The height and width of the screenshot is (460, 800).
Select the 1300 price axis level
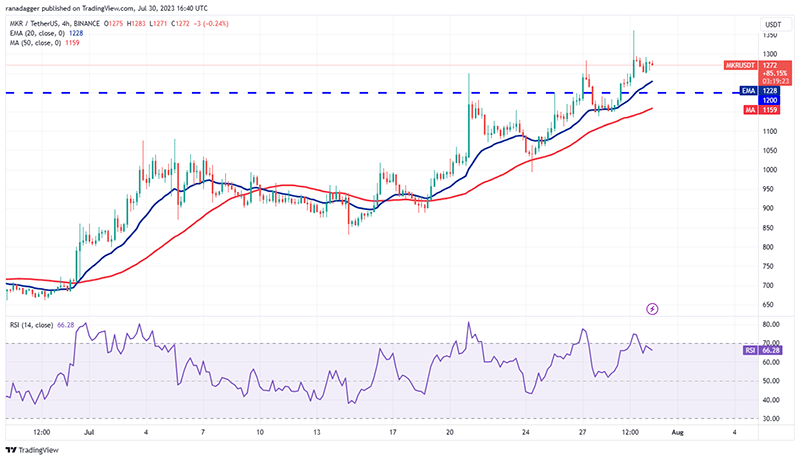(x=770, y=54)
